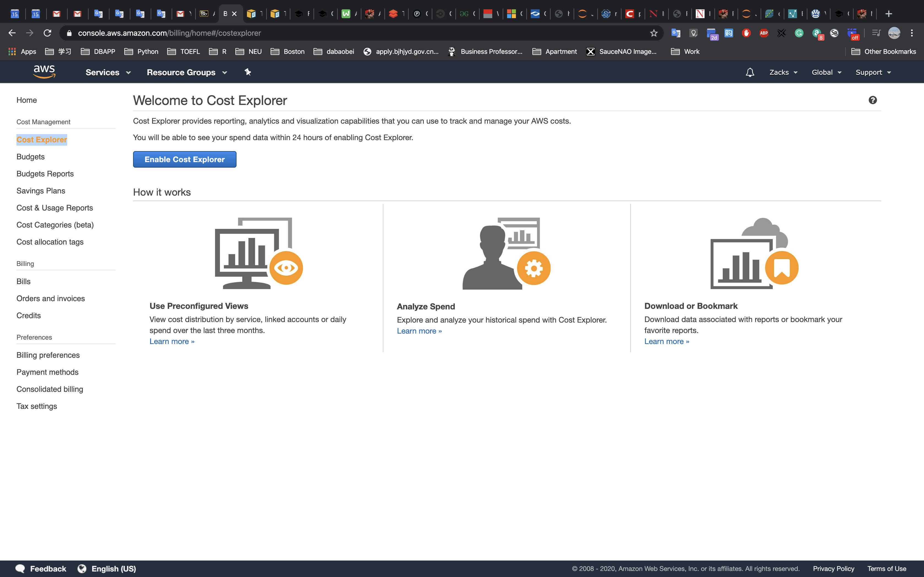Screen dimensions: 924x577
Task: Click the AWS logo home icon
Action: 44,72
